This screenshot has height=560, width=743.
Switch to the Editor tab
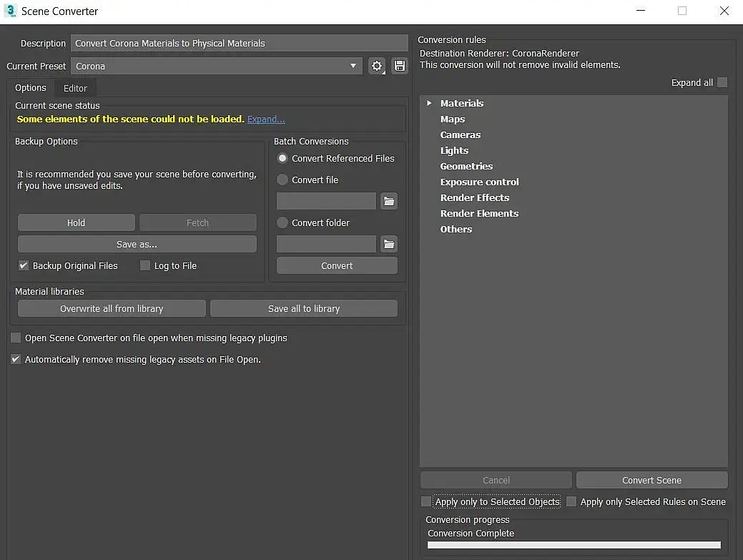[x=75, y=88]
